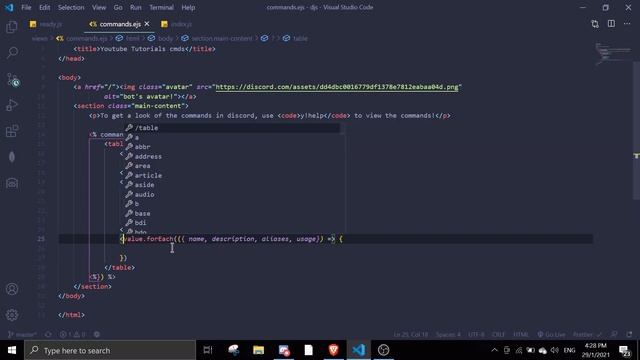Start Go Live server

click(x=551, y=334)
